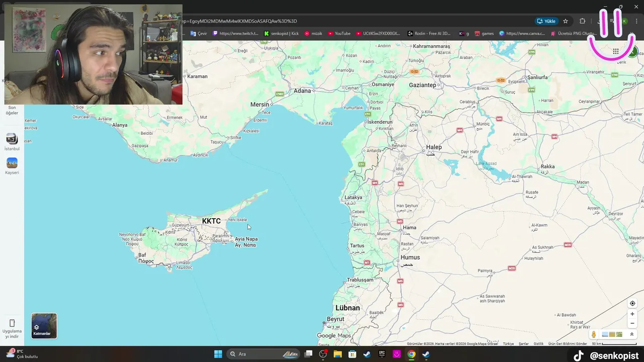Switch to Chrome in the taskbar

coord(411,354)
